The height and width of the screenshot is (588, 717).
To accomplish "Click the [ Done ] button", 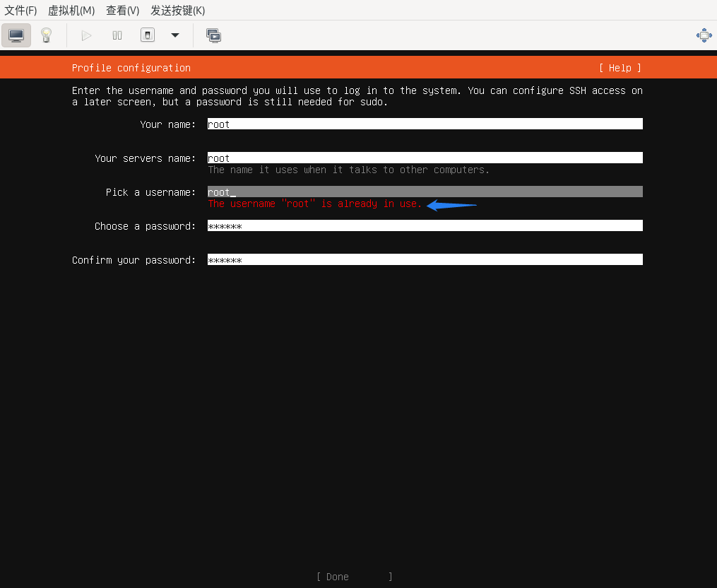I will point(355,577).
